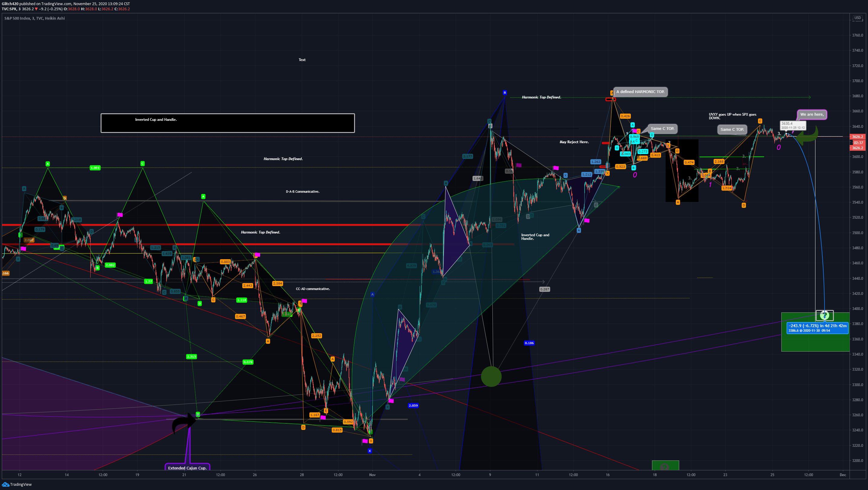Screen dimensions: 868x490
Task: Click the red 3626.2 current price label
Action: [857, 137]
